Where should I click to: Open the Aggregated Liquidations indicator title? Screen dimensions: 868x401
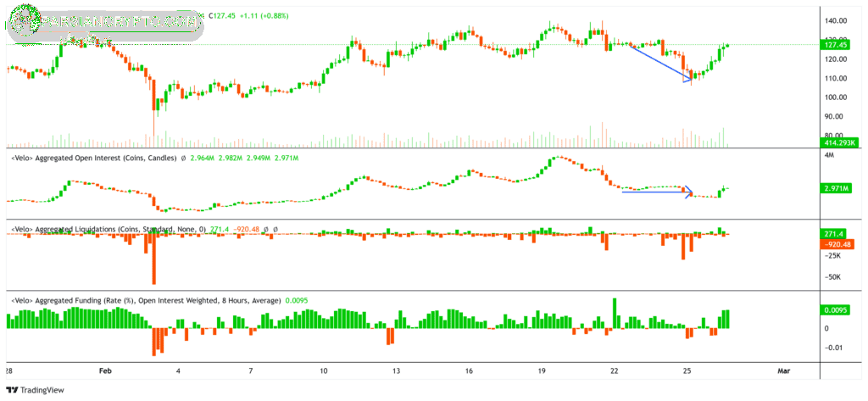pyautogui.click(x=106, y=229)
